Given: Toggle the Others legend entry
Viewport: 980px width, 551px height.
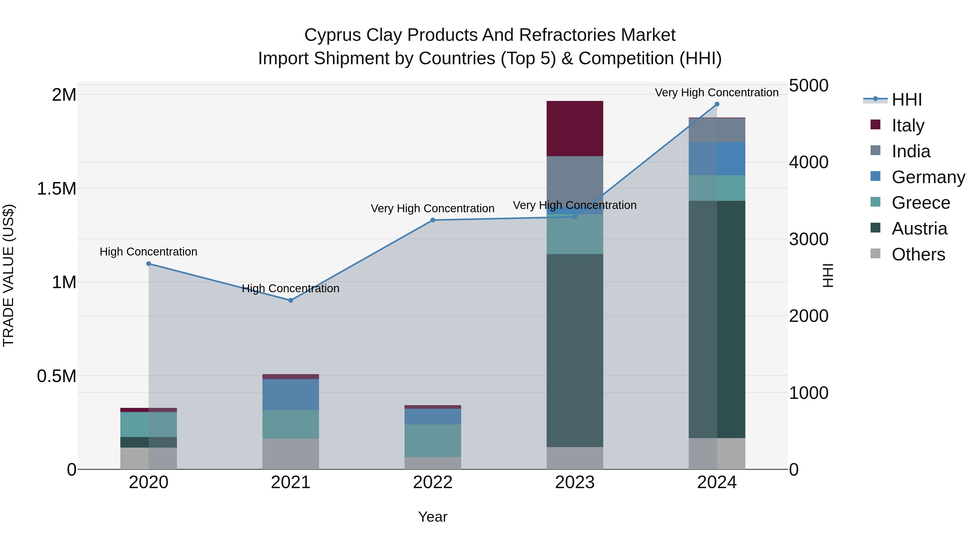Looking at the screenshot, I should 908,254.
